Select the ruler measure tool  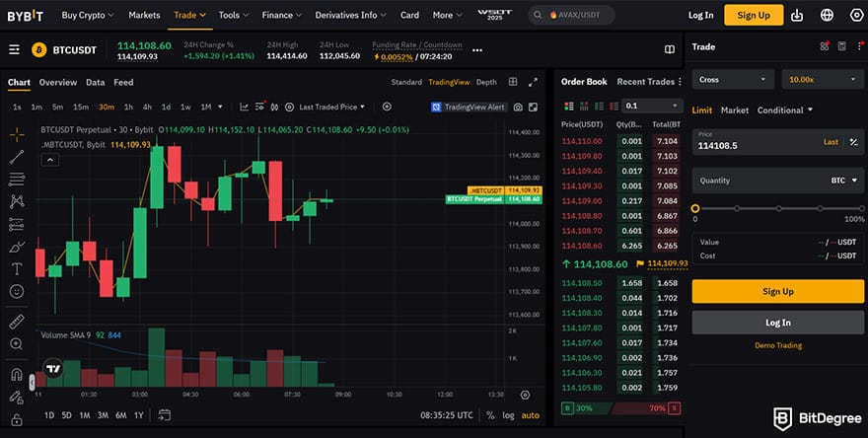tap(17, 322)
